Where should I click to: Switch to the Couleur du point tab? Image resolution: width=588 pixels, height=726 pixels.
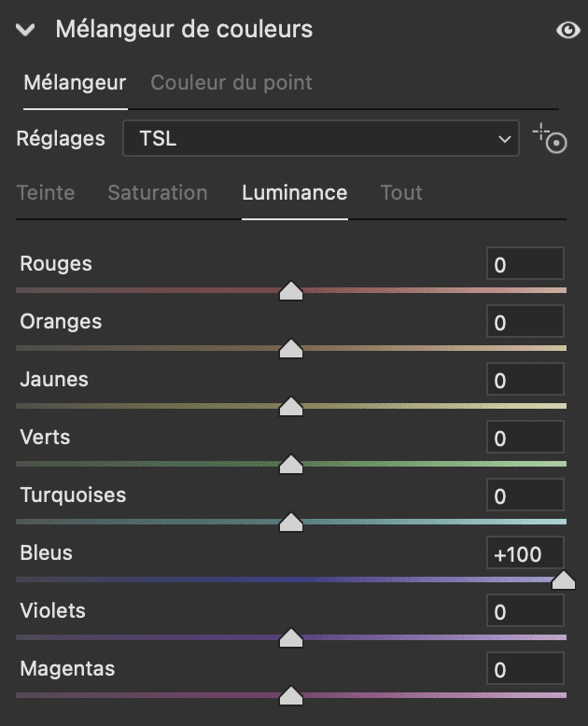coord(231,82)
